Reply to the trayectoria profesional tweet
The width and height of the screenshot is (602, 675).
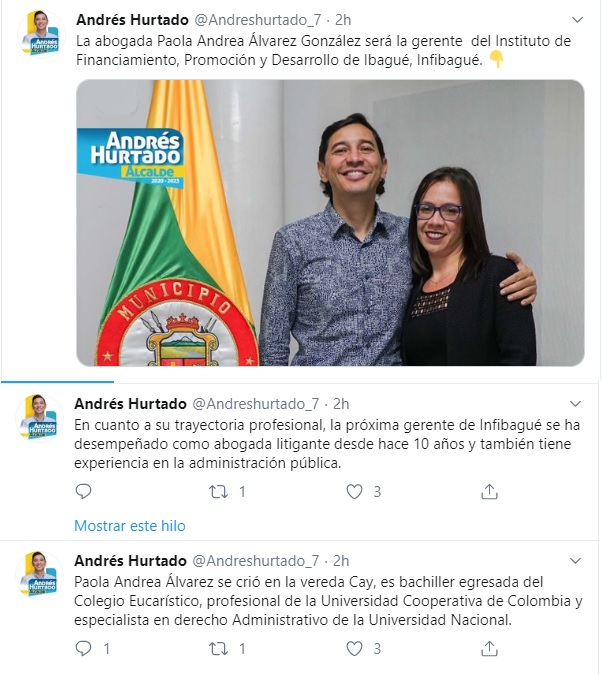83,491
